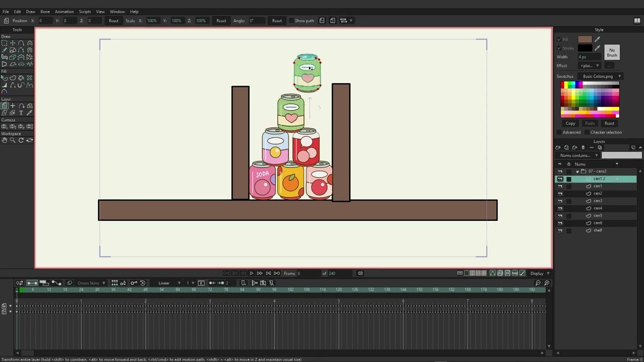This screenshot has width=644, height=362.
Task: Pick the Transform Layer tool
Action: 4,106
